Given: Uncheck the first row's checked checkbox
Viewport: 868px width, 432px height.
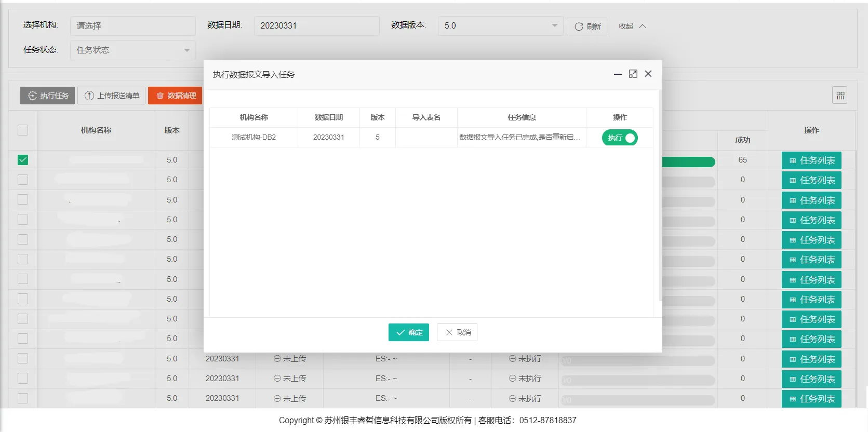Looking at the screenshot, I should coord(23,160).
